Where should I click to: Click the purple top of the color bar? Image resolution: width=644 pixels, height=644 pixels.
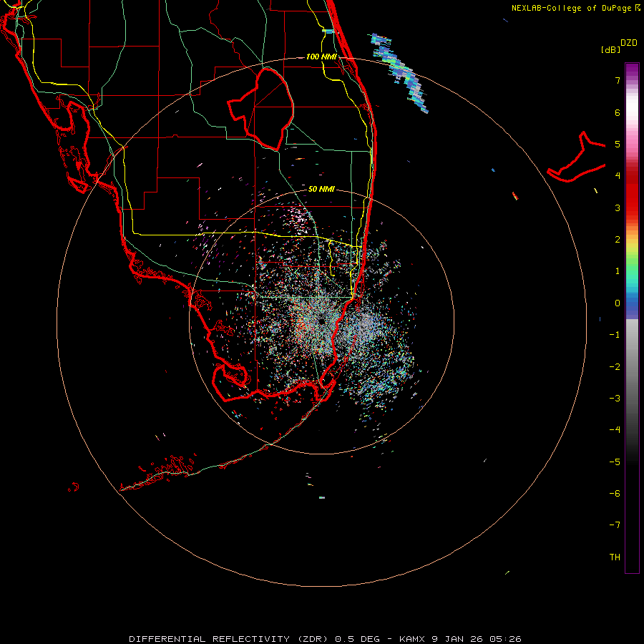tap(632, 70)
